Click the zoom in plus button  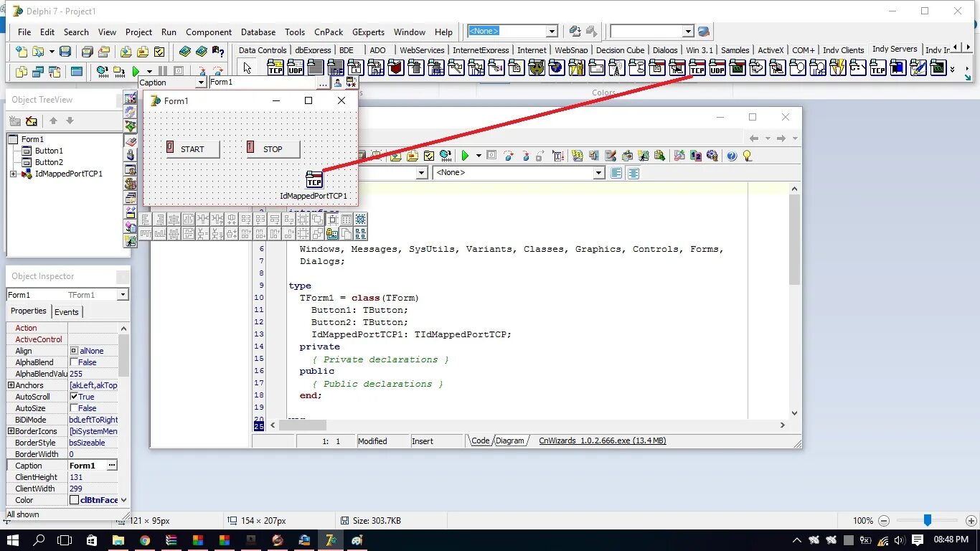pyautogui.click(x=972, y=521)
